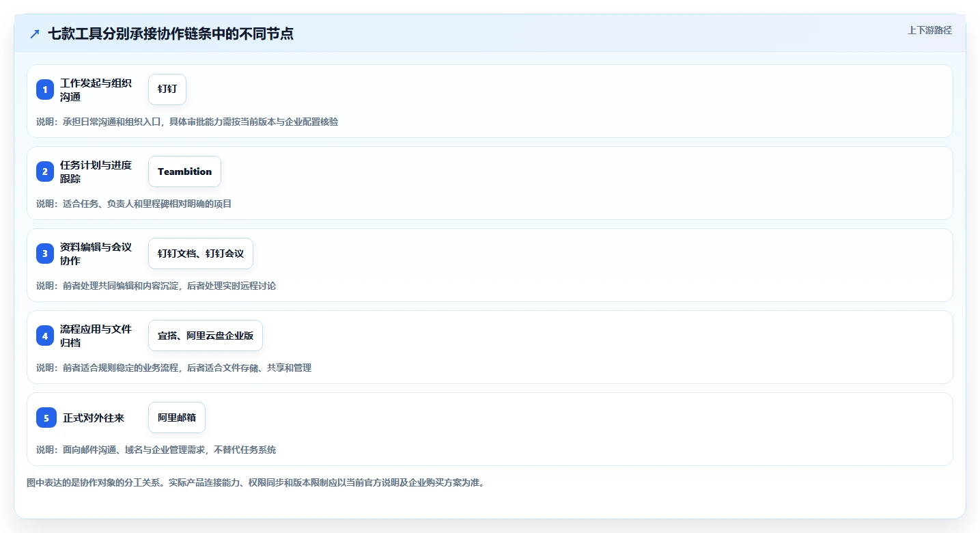This screenshot has height=533, width=980.
Task: Click the 正式对外往来 step label
Action: [94, 418]
